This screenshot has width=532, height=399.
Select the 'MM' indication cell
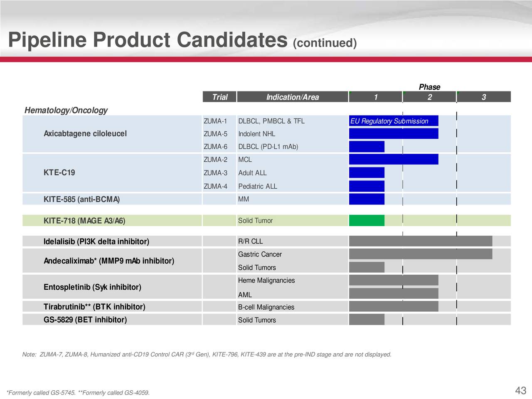[x=244, y=199]
